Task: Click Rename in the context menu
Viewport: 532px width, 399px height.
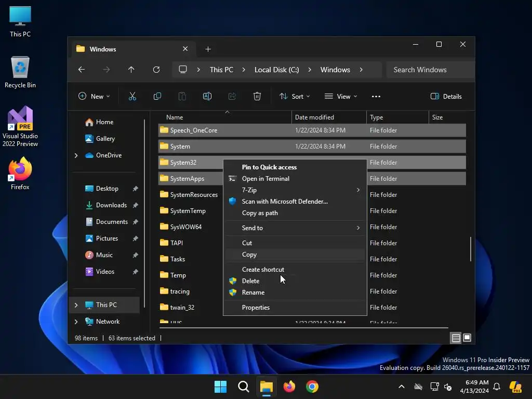Action: [295, 292]
